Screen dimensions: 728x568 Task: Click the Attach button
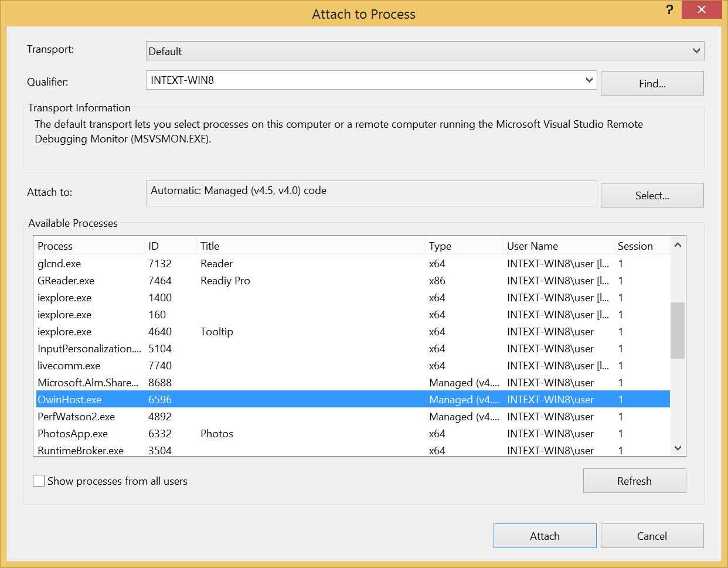click(545, 536)
